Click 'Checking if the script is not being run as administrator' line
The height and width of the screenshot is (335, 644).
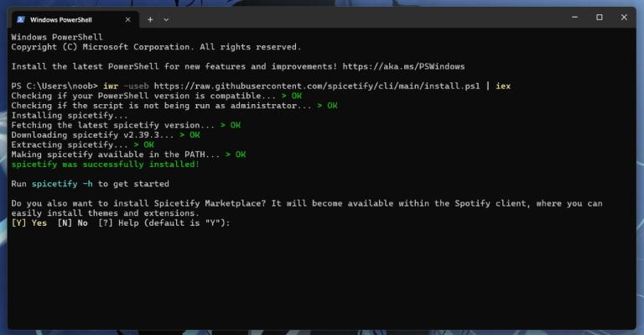(x=174, y=106)
